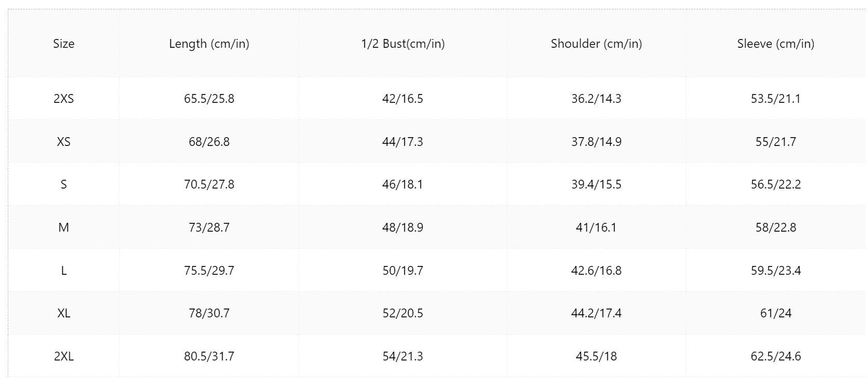Select the 2XS size row label
This screenshot has width=868, height=388.
tap(63, 99)
